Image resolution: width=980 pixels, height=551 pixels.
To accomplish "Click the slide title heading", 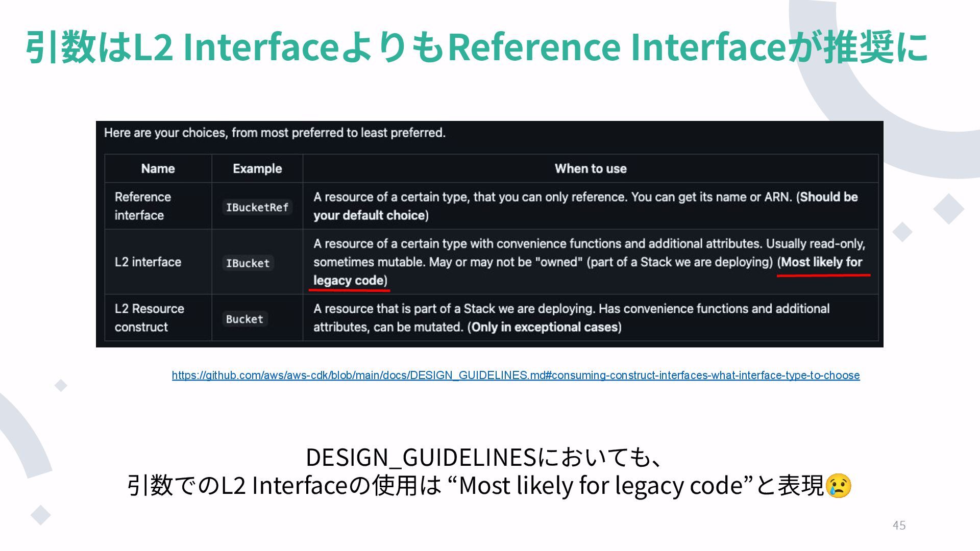I will (x=476, y=47).
